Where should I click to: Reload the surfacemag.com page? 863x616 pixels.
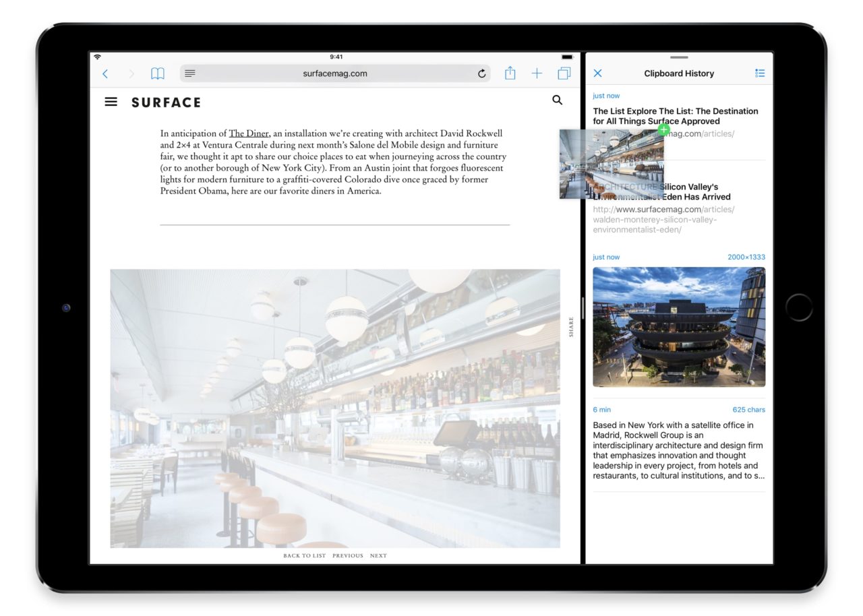coord(481,74)
